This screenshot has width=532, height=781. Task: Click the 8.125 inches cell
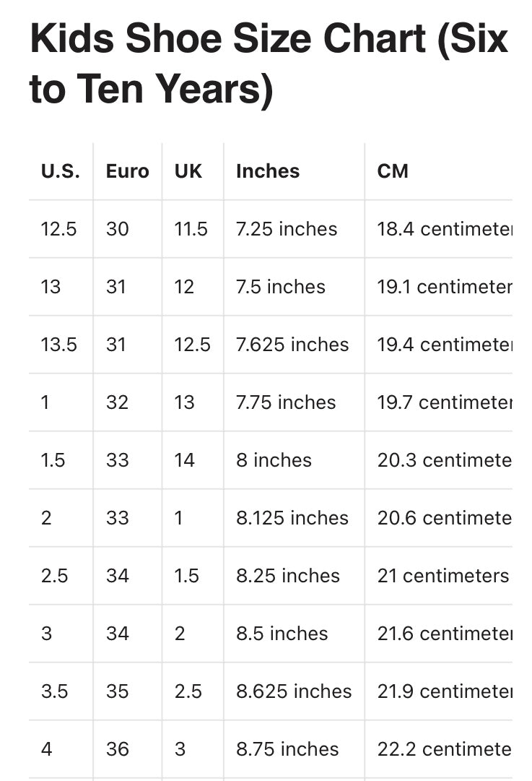click(292, 518)
